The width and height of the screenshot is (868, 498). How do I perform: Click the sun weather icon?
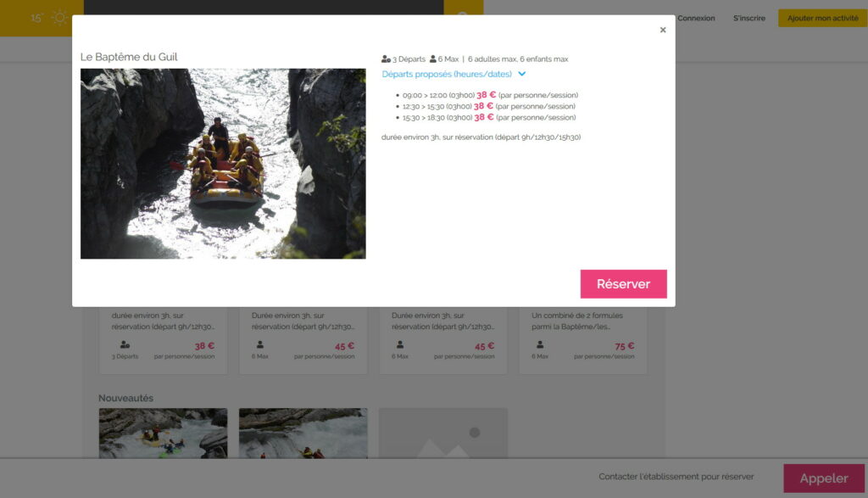point(59,18)
